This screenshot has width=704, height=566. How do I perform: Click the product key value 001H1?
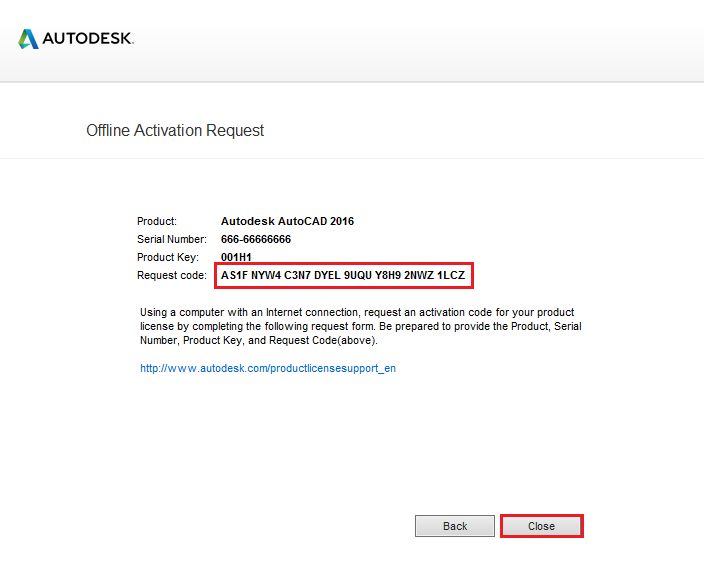[x=236, y=257]
